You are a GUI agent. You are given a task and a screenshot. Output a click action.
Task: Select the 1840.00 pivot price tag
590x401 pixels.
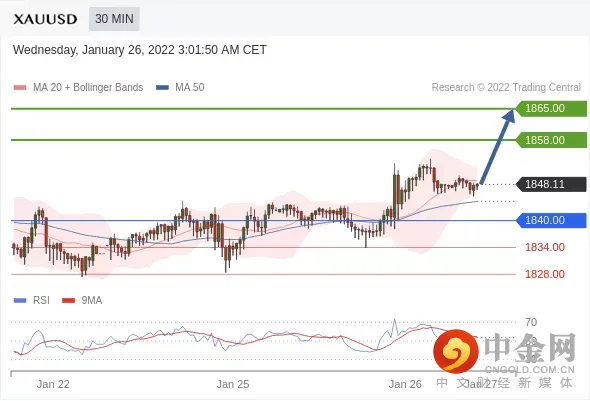[x=551, y=220]
